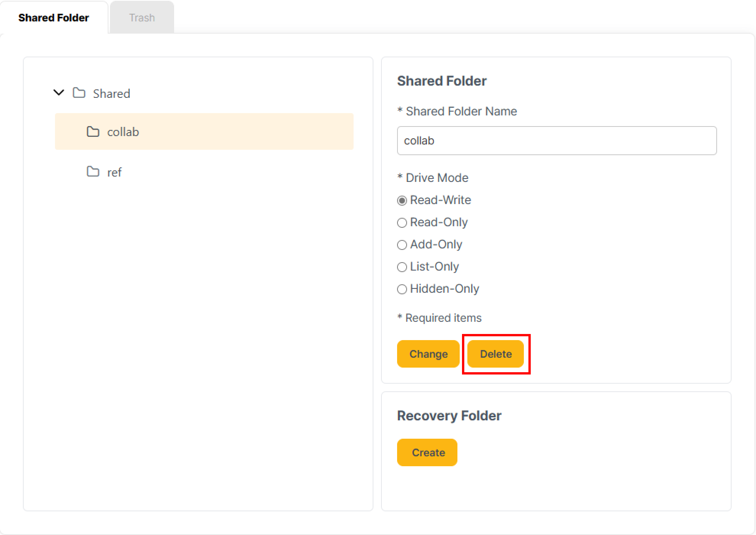This screenshot has width=756, height=535.
Task: Create a Recovery Folder
Action: pos(427,452)
